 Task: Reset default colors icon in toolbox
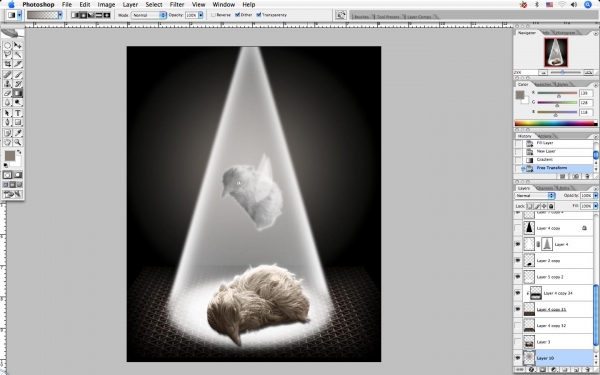(6, 165)
